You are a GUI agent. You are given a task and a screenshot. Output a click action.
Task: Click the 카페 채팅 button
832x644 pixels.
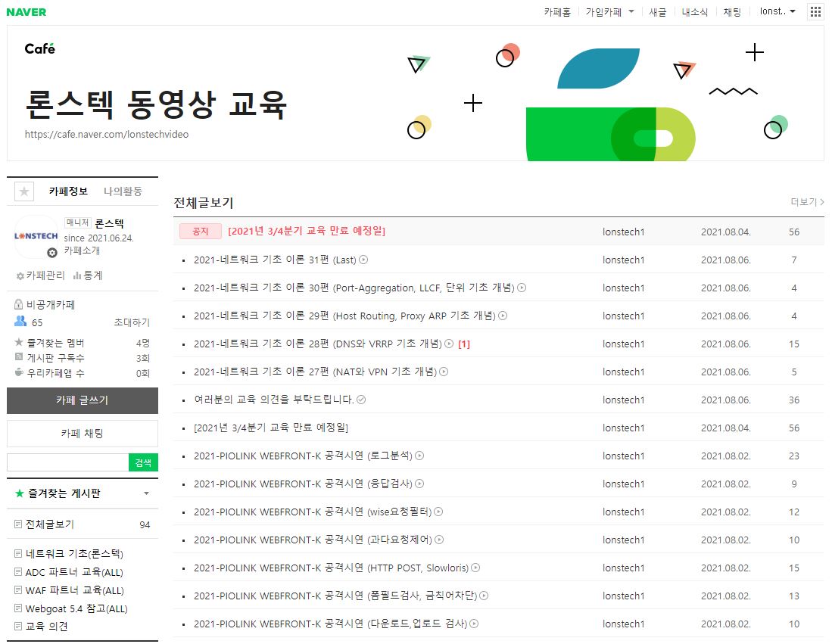tap(83, 434)
